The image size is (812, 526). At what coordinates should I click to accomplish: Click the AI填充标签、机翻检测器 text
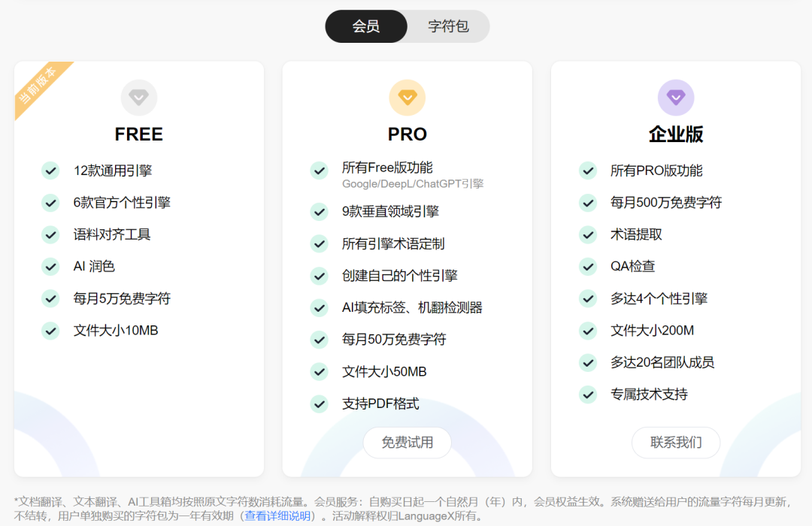[412, 308]
